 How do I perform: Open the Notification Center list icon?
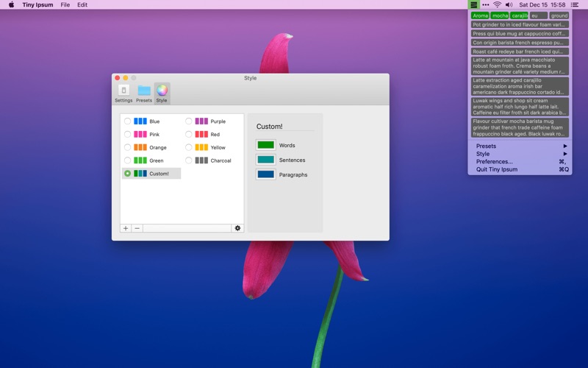pyautogui.click(x=575, y=4)
